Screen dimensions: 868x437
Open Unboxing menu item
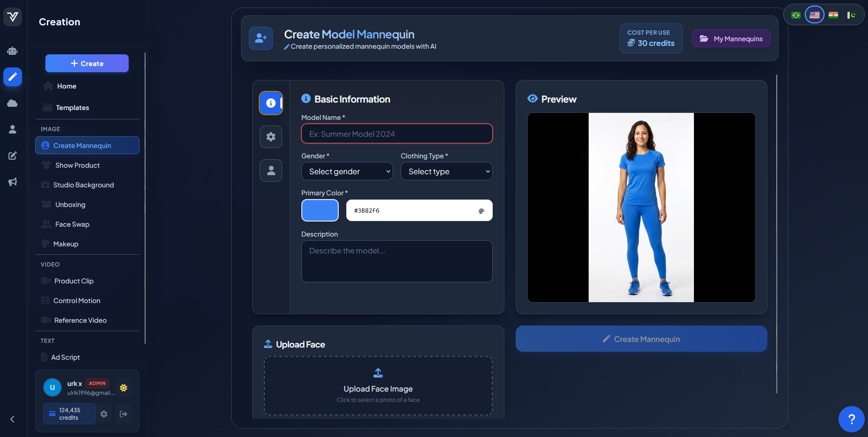point(87,205)
